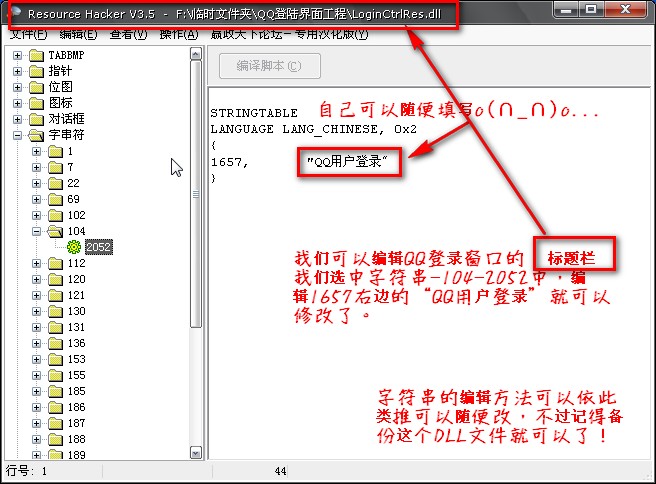Expand the 指针 tree node
The width and height of the screenshot is (656, 484).
click(18, 71)
